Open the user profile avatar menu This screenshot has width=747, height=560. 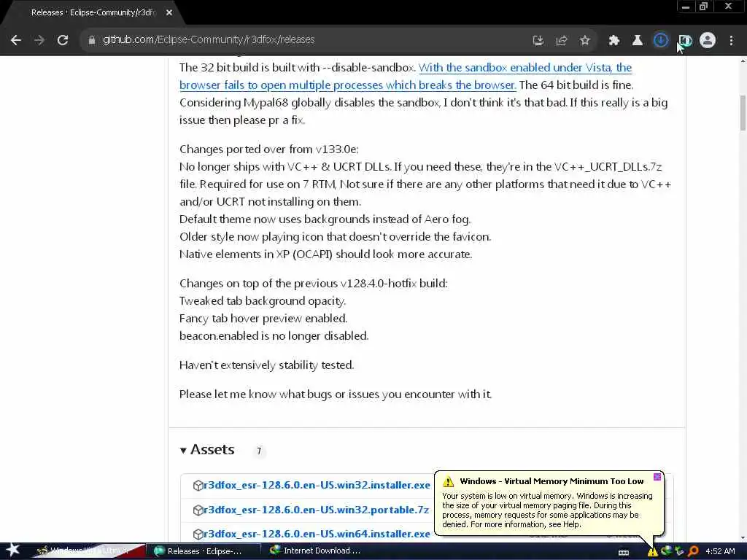[x=708, y=41]
